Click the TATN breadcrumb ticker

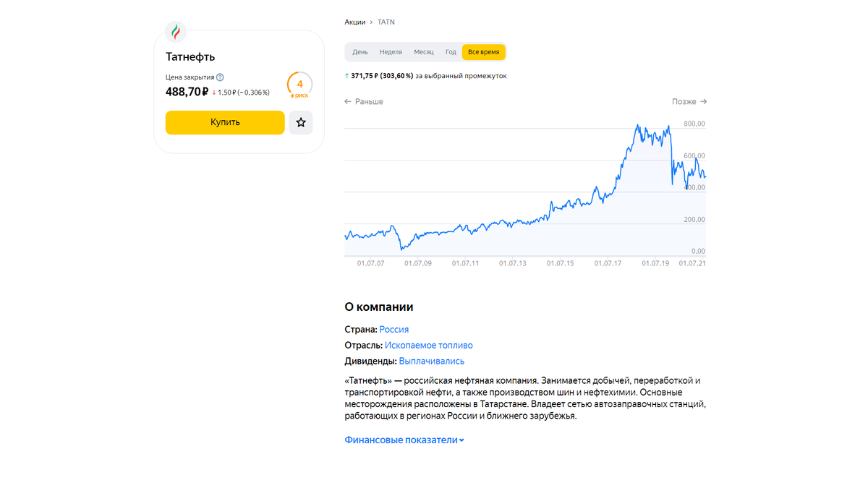click(386, 22)
